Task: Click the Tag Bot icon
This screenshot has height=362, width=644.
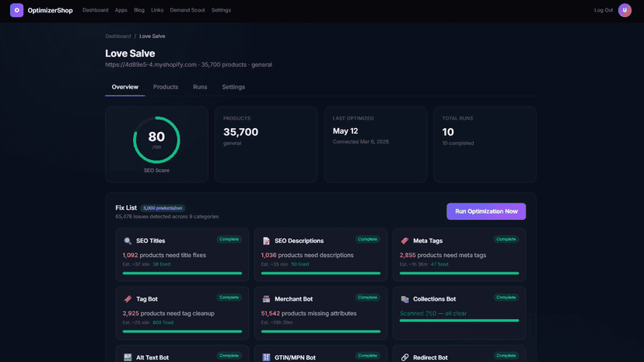Action: coord(128,299)
